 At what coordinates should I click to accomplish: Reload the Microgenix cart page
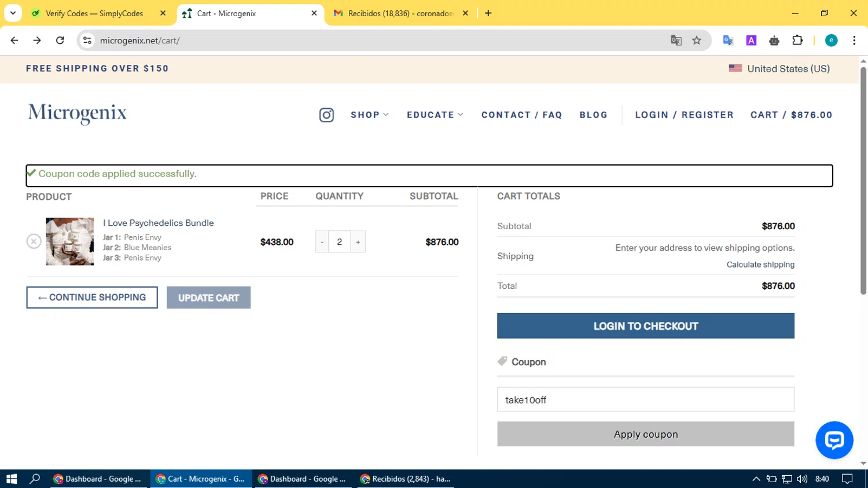tap(60, 41)
